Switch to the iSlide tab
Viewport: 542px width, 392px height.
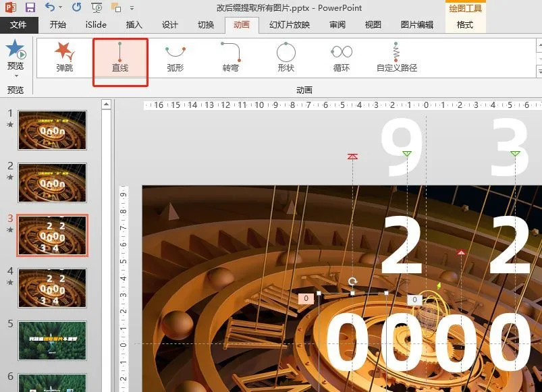click(x=96, y=24)
